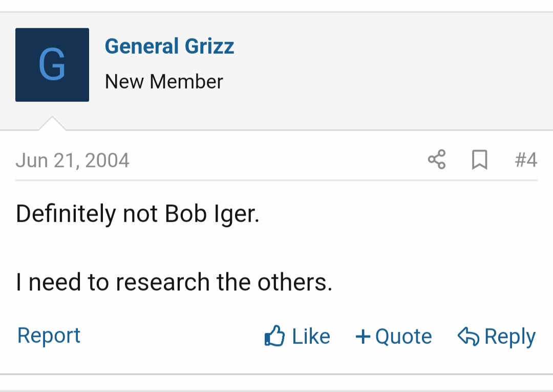The image size is (553, 392).
Task: Click the thumbs-up icon beside Like
Action: [274, 336]
